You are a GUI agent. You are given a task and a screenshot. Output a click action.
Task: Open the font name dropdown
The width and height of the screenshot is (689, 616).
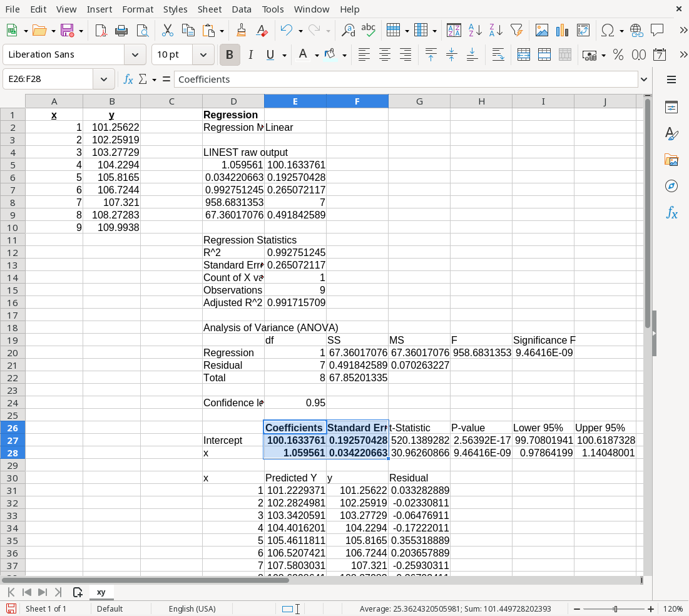coord(135,54)
